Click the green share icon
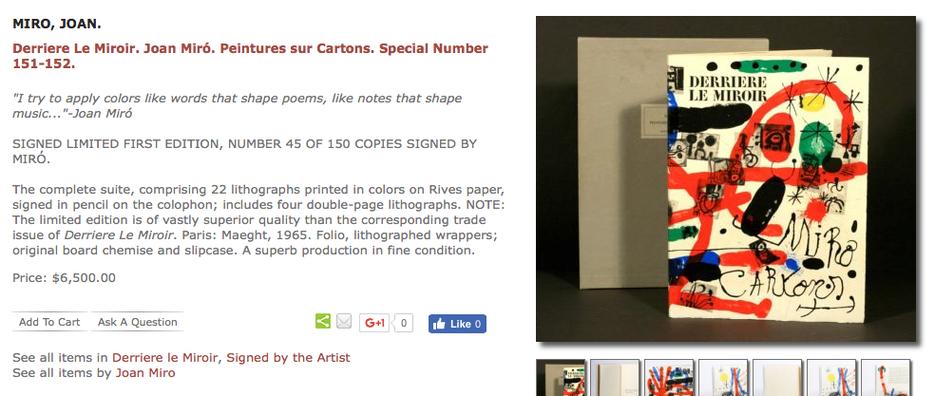 tap(322, 322)
